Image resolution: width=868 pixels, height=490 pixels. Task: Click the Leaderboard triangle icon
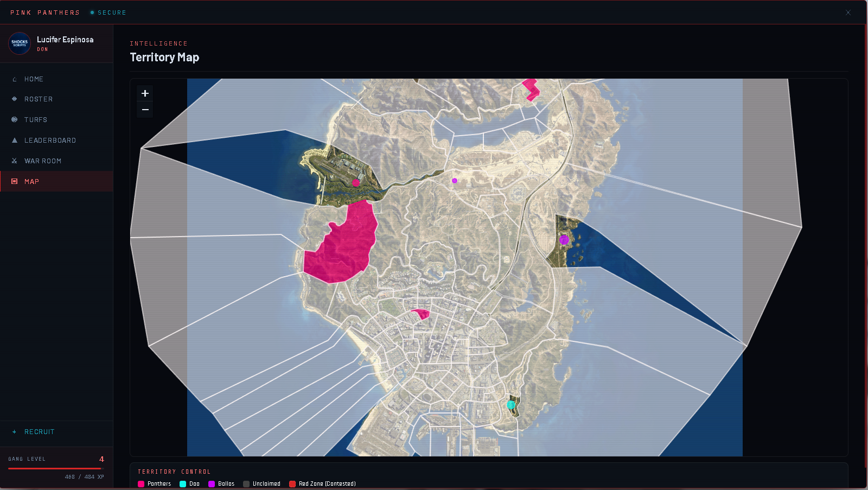click(15, 140)
